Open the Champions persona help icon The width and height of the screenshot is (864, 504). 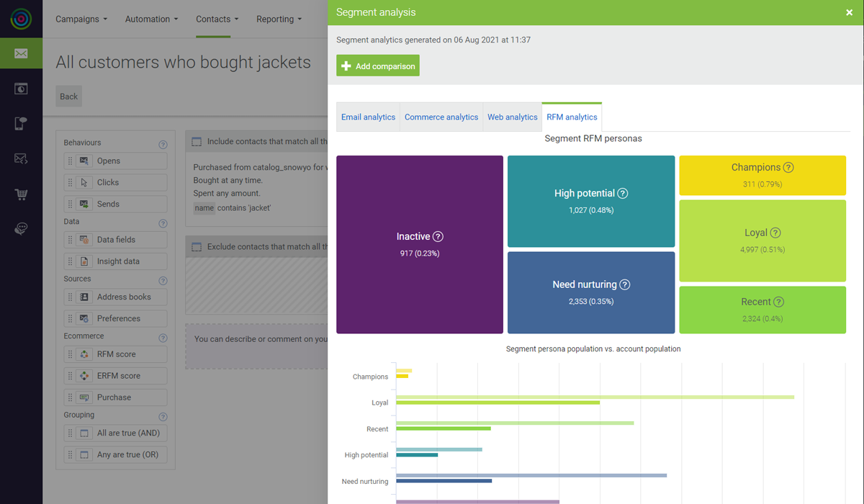pyautogui.click(x=788, y=167)
